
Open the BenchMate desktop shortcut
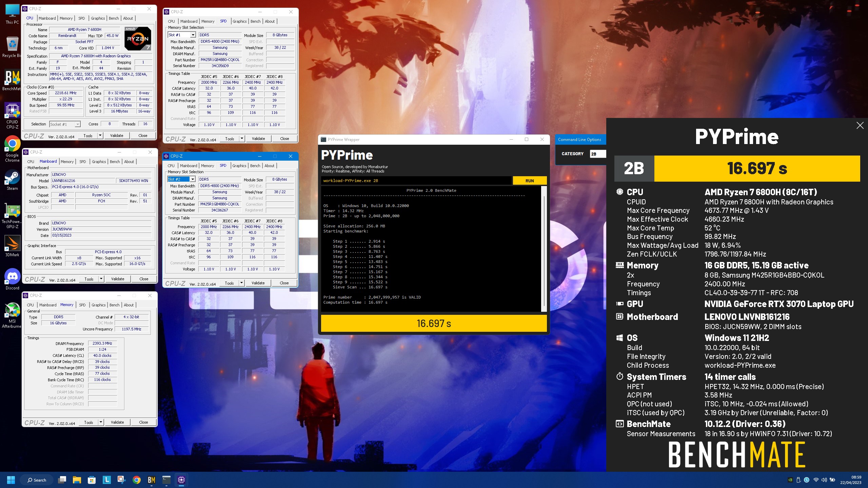12,81
